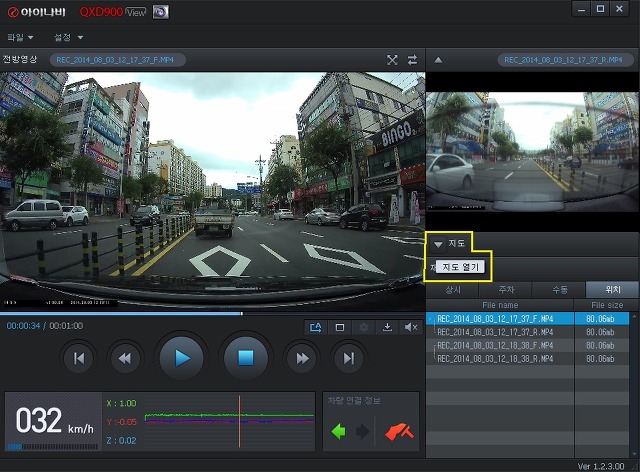Switch to the 수동 tab
The image size is (640, 472).
(559, 289)
